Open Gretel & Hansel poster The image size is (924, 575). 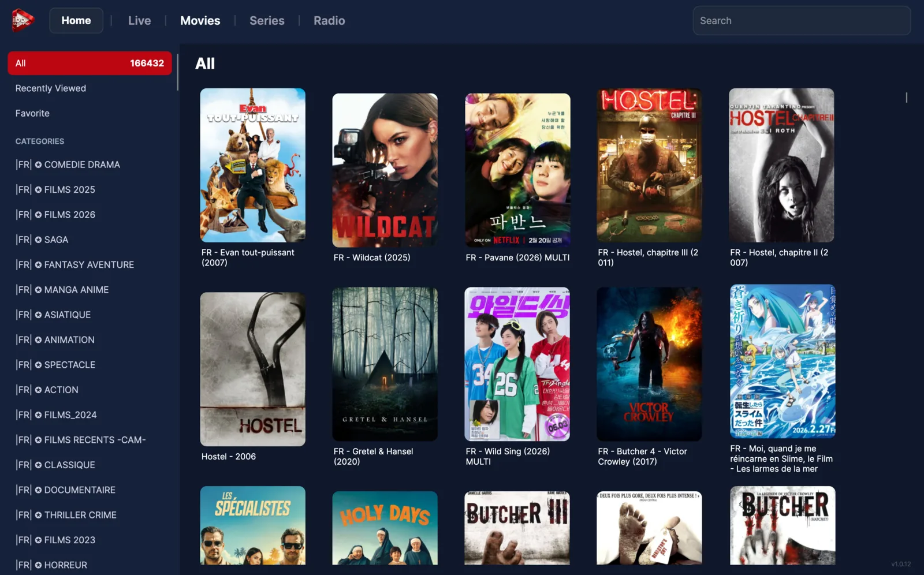coord(385,364)
